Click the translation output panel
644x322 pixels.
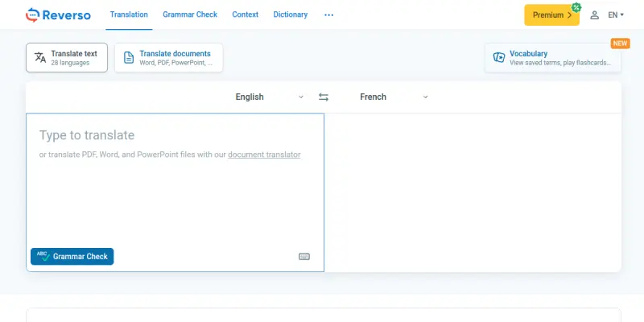(x=473, y=192)
